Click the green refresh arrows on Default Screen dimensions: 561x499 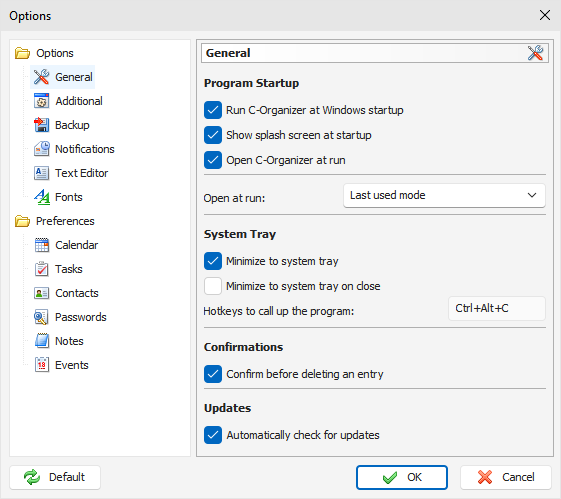point(32,477)
